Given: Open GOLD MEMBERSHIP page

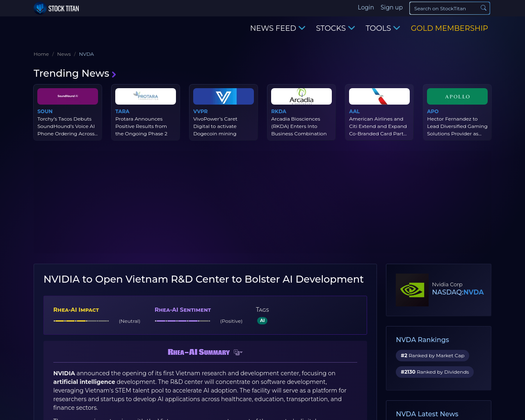Looking at the screenshot, I should pyautogui.click(x=450, y=28).
